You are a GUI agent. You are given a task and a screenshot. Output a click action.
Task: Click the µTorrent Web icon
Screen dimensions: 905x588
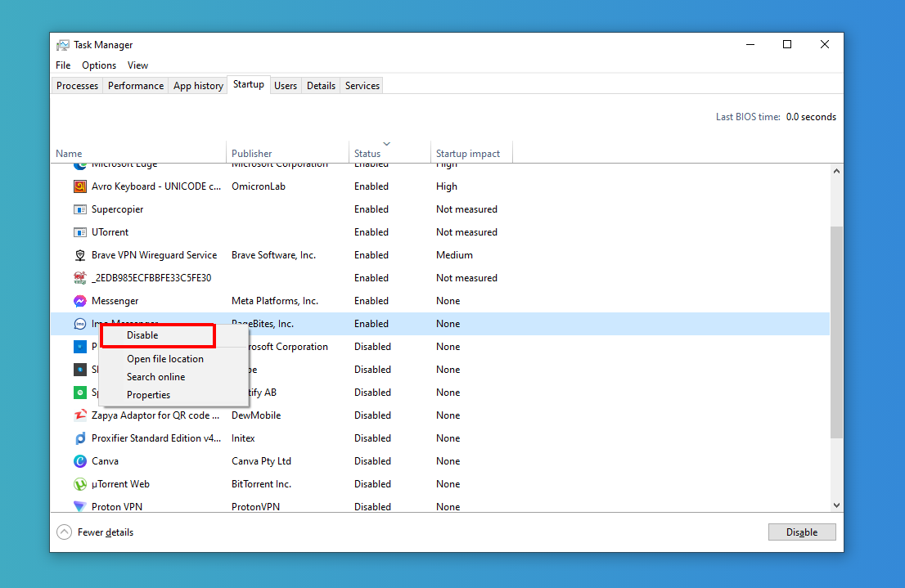[x=80, y=484]
